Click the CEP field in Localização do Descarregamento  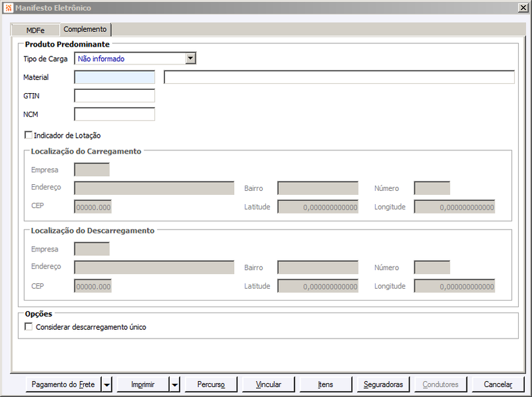[x=92, y=286]
